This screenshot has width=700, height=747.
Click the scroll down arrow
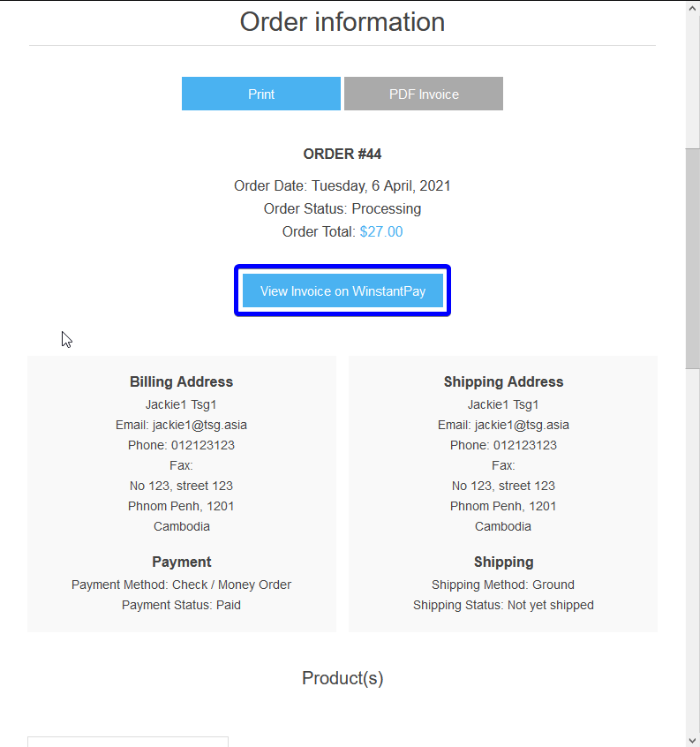(x=692, y=740)
